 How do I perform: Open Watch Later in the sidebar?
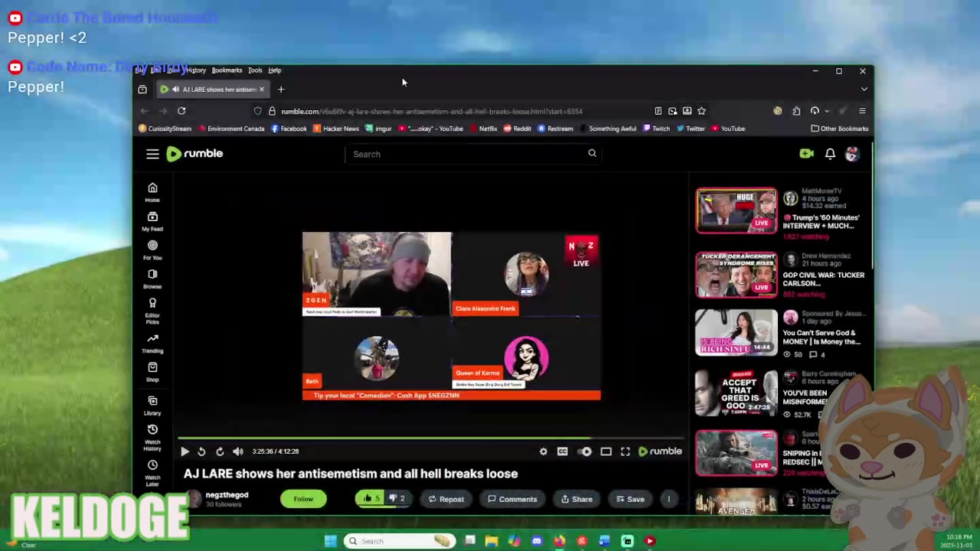tap(152, 474)
